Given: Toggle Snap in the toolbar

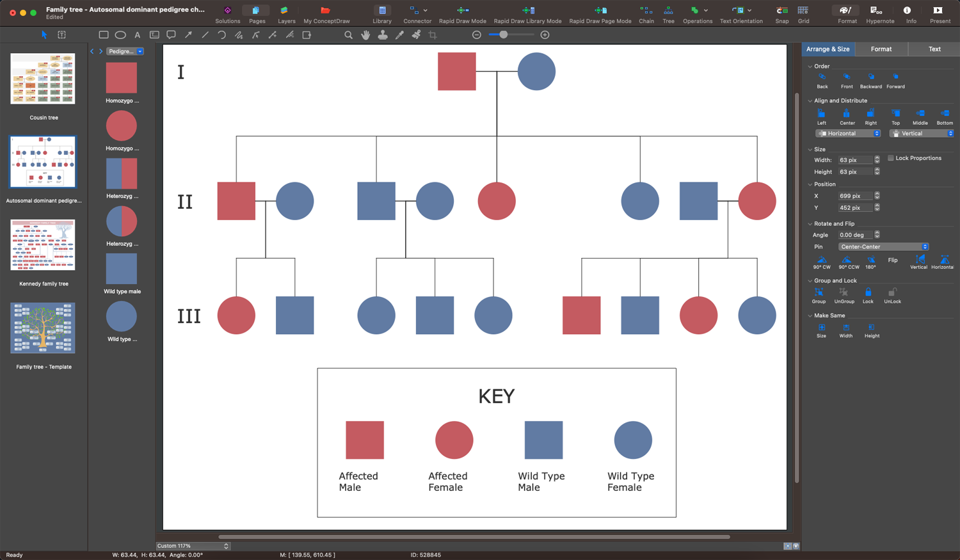Looking at the screenshot, I should pos(782,15).
